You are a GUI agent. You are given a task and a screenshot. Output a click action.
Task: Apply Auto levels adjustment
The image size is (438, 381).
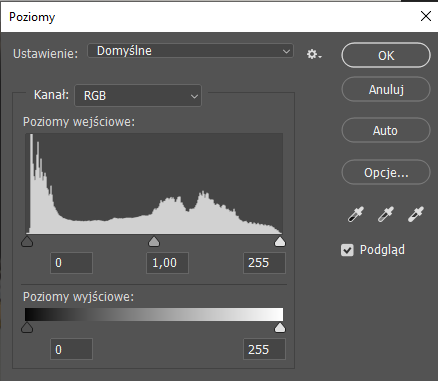pyautogui.click(x=386, y=130)
